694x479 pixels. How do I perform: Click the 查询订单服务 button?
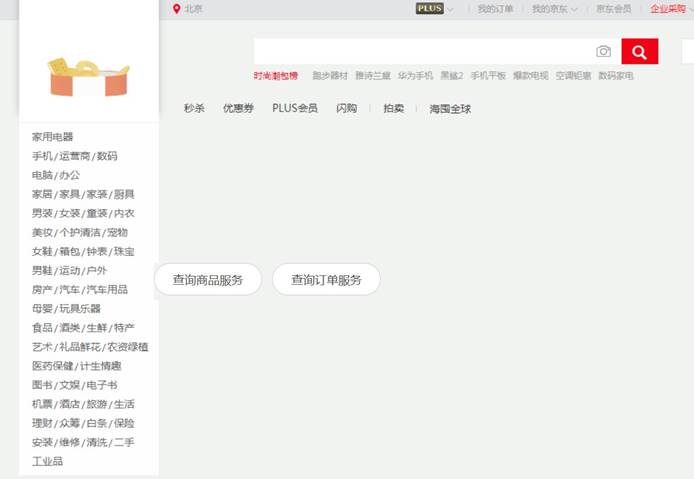[326, 280]
